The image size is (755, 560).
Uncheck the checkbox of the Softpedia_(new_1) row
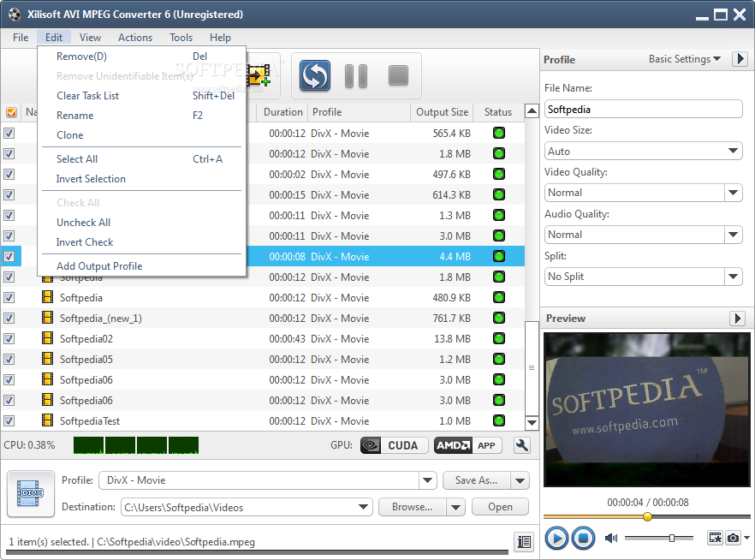(9, 318)
